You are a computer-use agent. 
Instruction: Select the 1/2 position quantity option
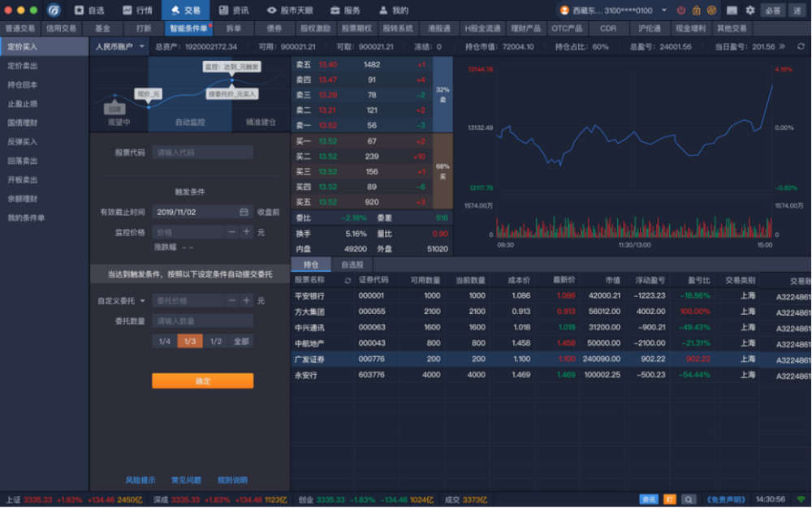pyautogui.click(x=216, y=342)
